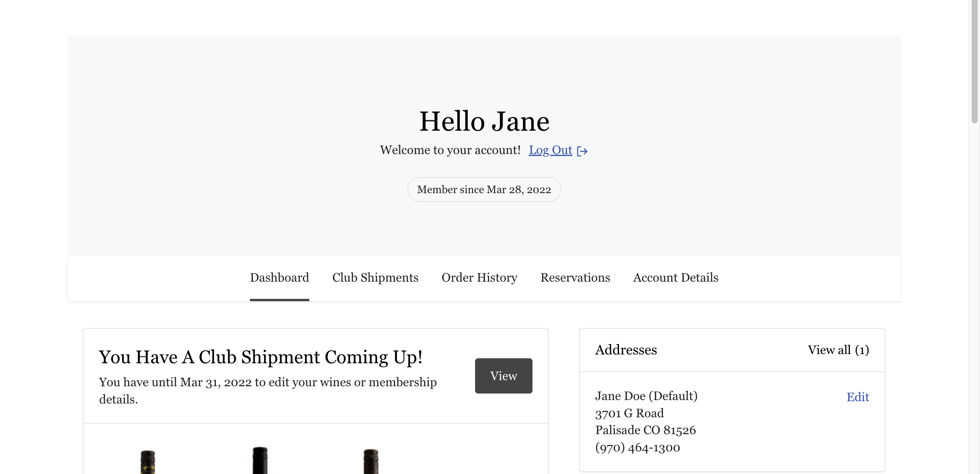The image size is (980, 474).
Task: Go to the Order History tab
Action: (479, 277)
